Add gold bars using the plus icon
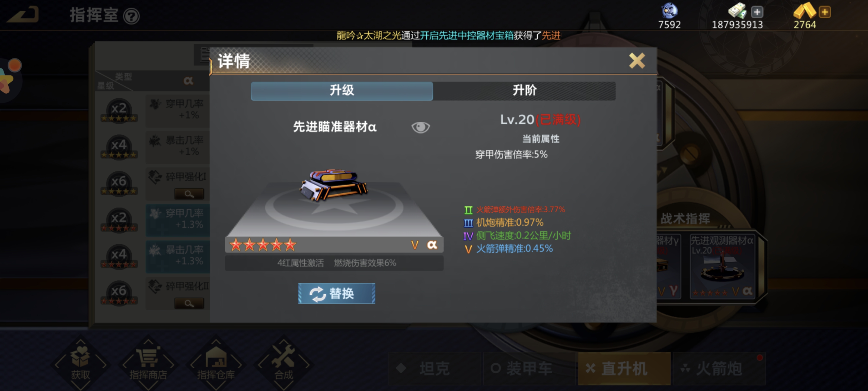The height and width of the screenshot is (391, 868). (825, 12)
